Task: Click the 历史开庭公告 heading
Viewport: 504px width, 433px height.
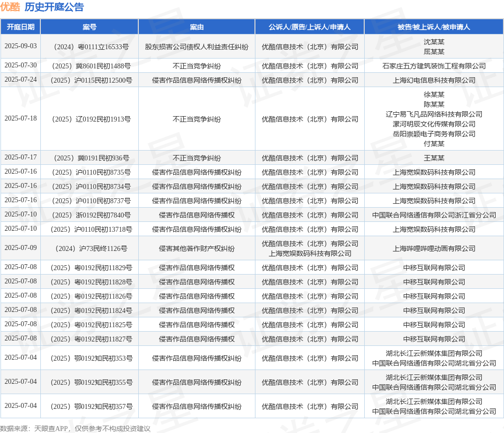Action: click(54, 7)
